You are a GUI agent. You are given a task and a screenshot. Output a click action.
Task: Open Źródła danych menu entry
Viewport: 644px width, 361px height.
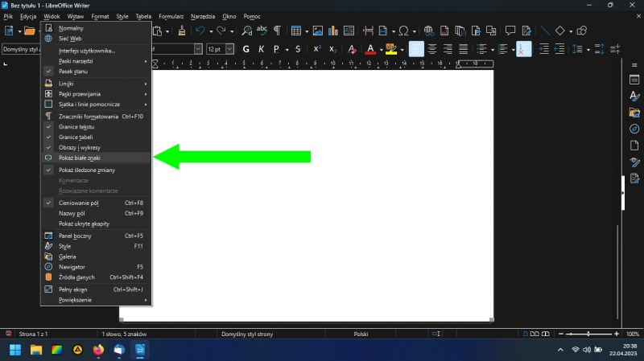click(96, 277)
